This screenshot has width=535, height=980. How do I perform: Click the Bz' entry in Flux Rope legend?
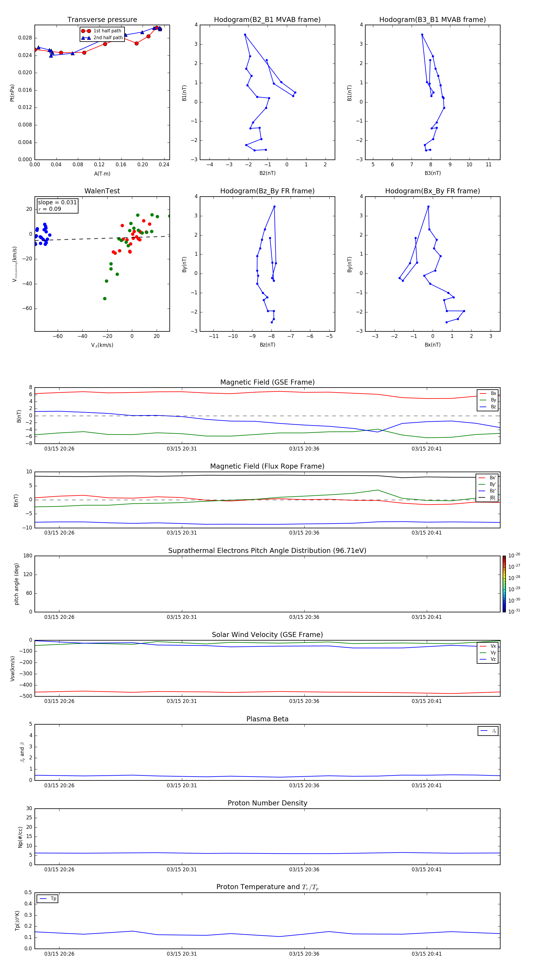[487, 491]
